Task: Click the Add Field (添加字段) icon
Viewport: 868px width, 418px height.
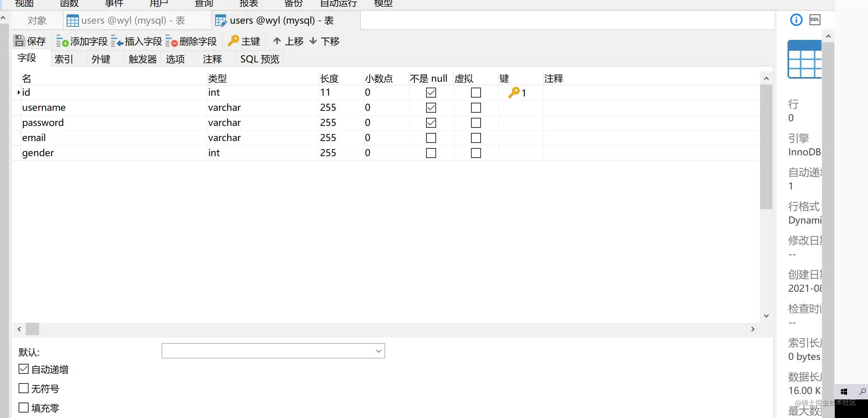Action: tap(62, 41)
